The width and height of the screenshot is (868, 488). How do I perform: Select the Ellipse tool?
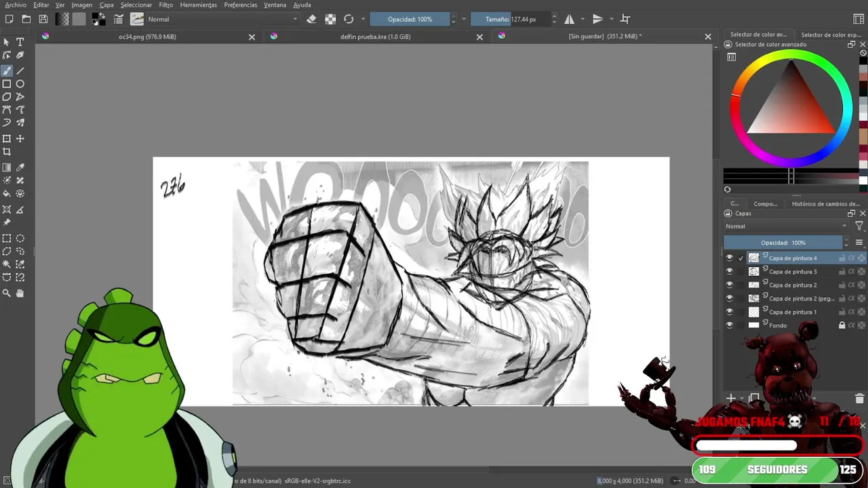pos(20,84)
